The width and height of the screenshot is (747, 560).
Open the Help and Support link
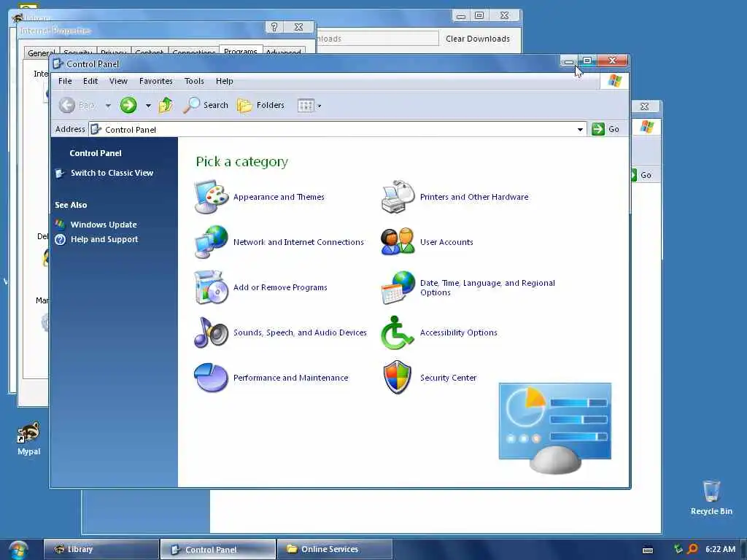(104, 239)
